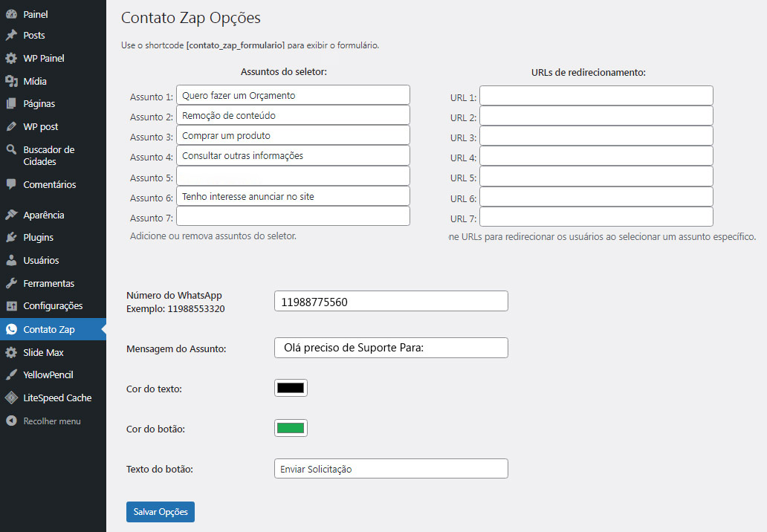Click the WP post pencil icon
The image size is (767, 532).
click(11, 126)
